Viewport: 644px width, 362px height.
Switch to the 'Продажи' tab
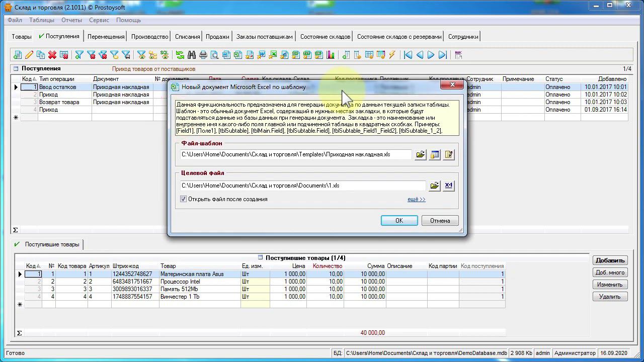click(x=217, y=37)
